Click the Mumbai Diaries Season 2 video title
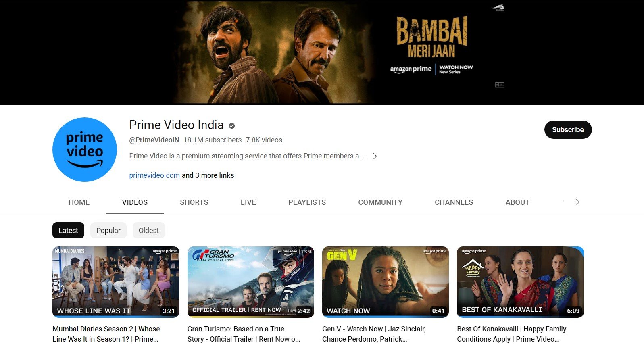Screen dimensions: 644x344 pyautogui.click(x=106, y=334)
